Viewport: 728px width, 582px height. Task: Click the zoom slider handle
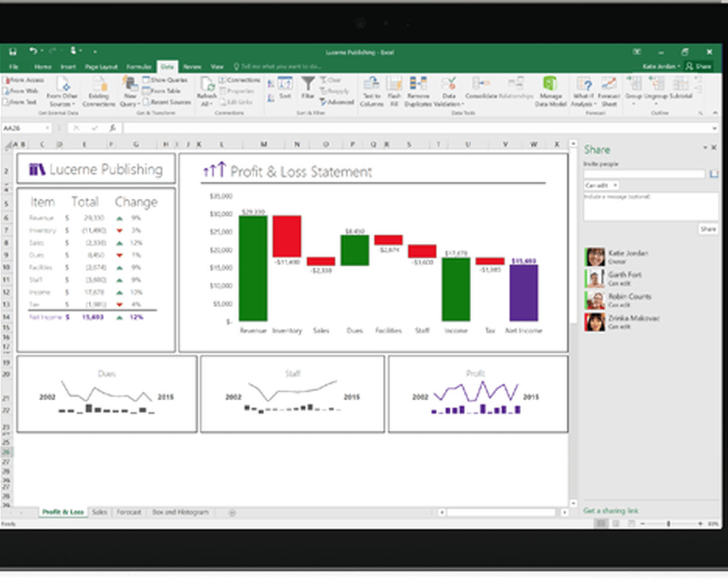pyautogui.click(x=668, y=524)
